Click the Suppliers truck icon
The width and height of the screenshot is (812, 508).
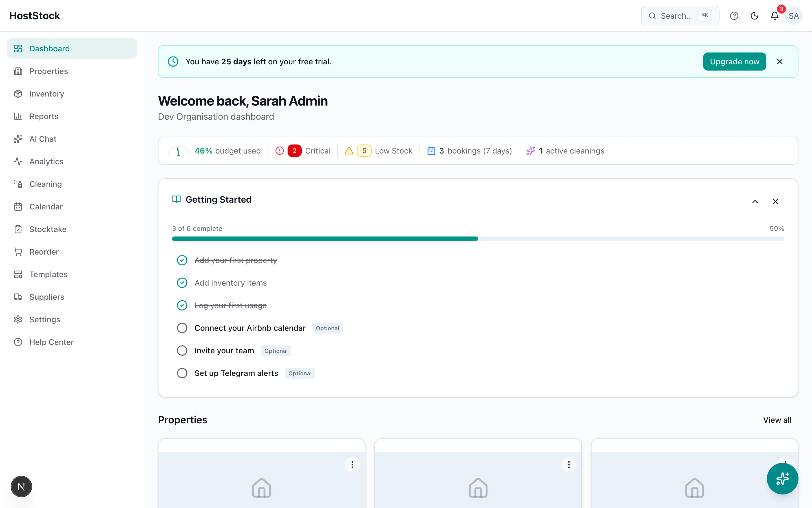click(x=18, y=297)
